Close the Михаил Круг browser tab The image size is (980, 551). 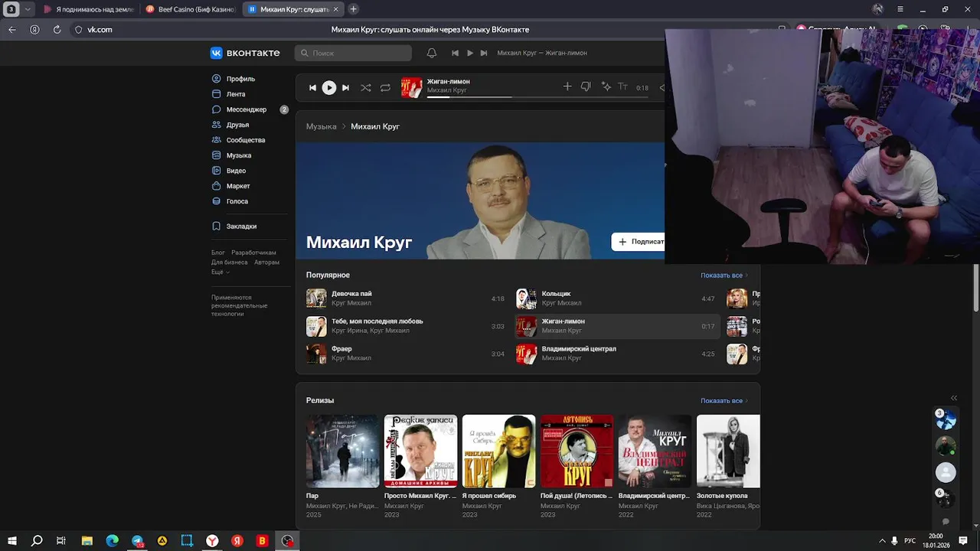(x=336, y=9)
